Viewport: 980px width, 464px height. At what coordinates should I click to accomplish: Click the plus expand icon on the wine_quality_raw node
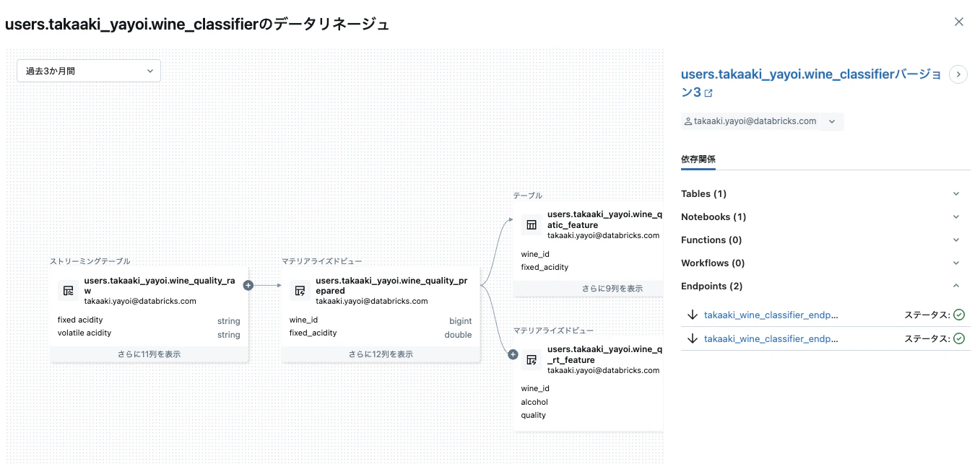click(x=248, y=285)
